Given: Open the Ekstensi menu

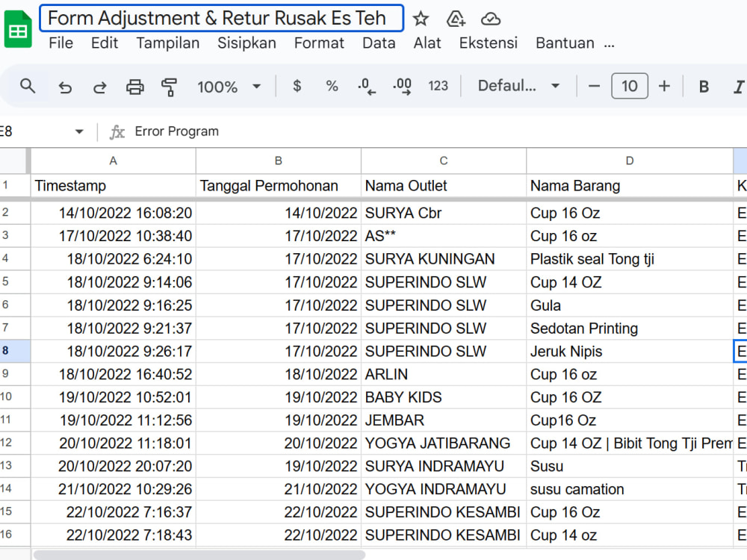Looking at the screenshot, I should coord(489,43).
